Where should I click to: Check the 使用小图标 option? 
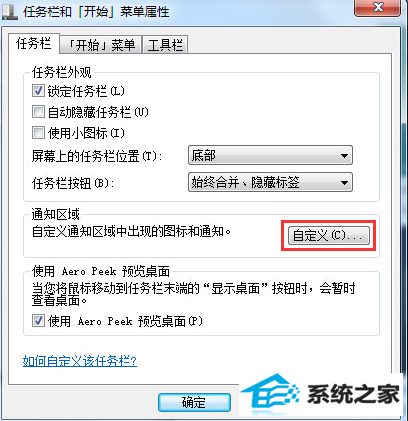38,132
